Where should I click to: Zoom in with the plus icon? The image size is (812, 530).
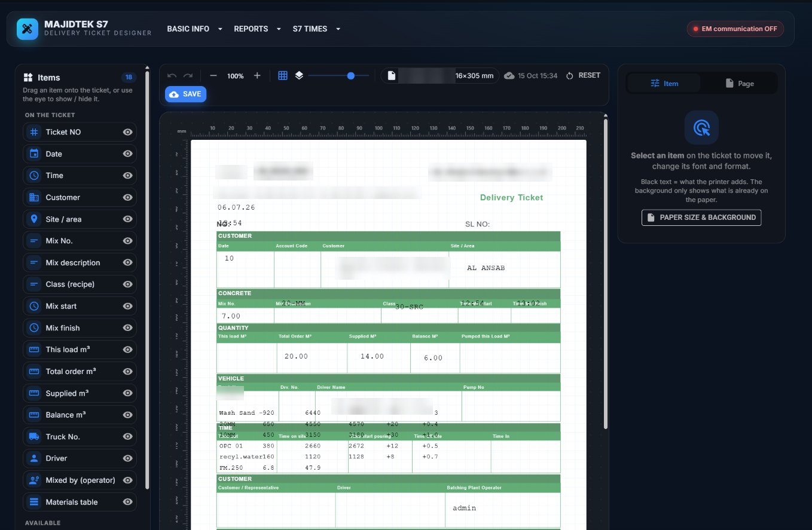(x=257, y=76)
